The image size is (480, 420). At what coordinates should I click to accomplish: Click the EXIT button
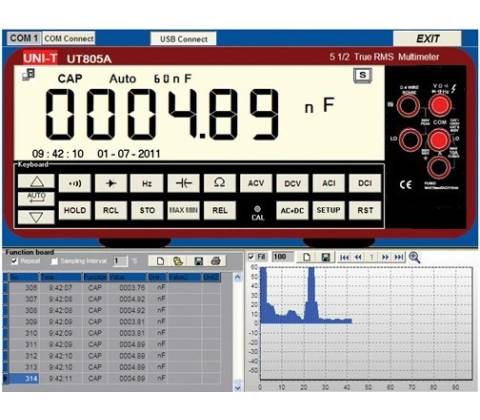tap(427, 38)
